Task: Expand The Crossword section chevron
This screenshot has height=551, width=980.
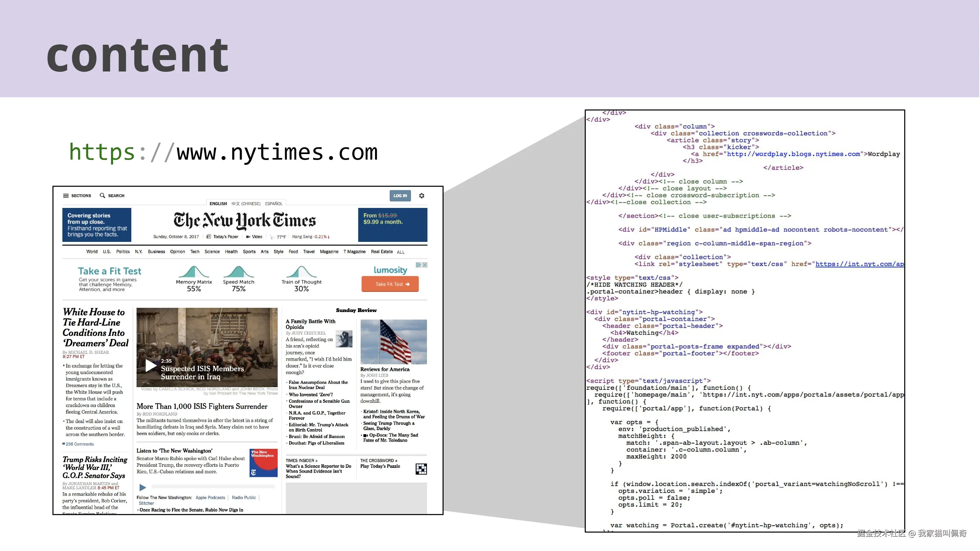Action: pos(397,461)
